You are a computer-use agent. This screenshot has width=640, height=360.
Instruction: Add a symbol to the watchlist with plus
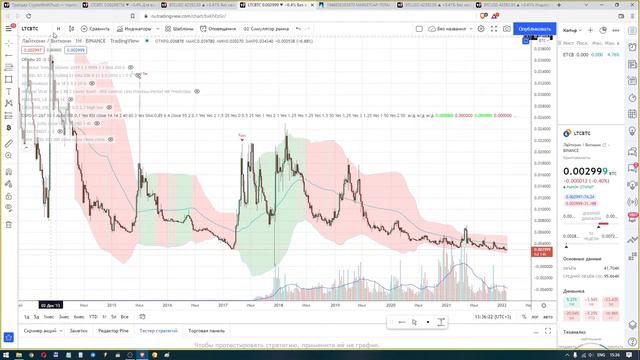pyautogui.click(x=590, y=30)
